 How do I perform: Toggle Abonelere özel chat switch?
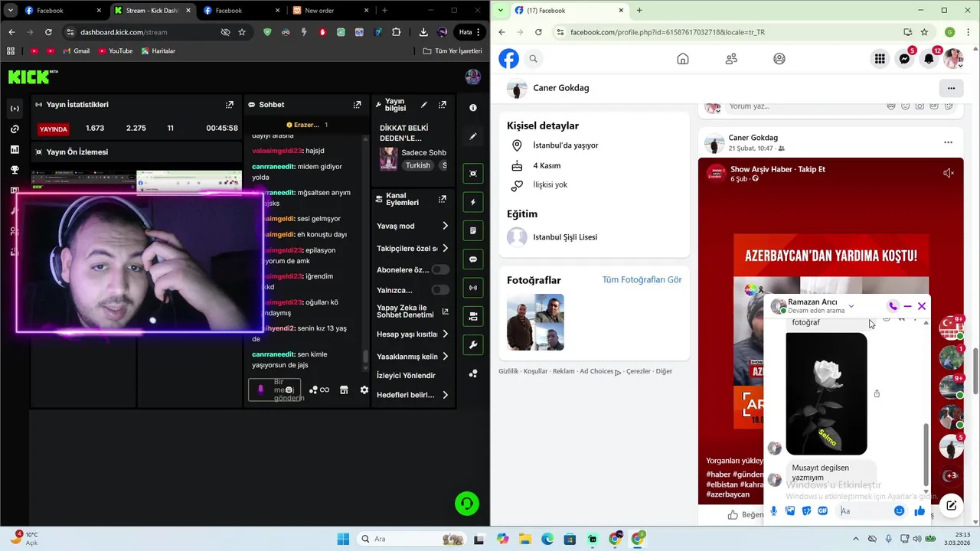[x=440, y=270]
